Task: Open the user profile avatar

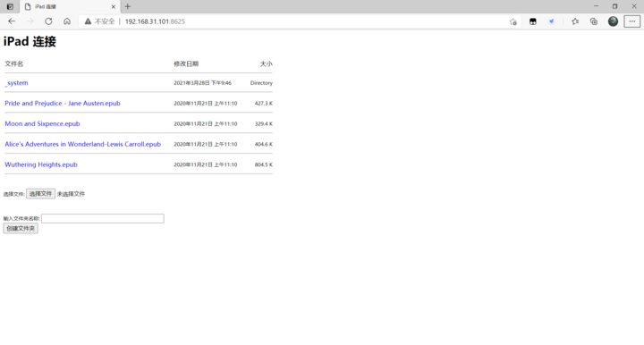Action: [613, 21]
